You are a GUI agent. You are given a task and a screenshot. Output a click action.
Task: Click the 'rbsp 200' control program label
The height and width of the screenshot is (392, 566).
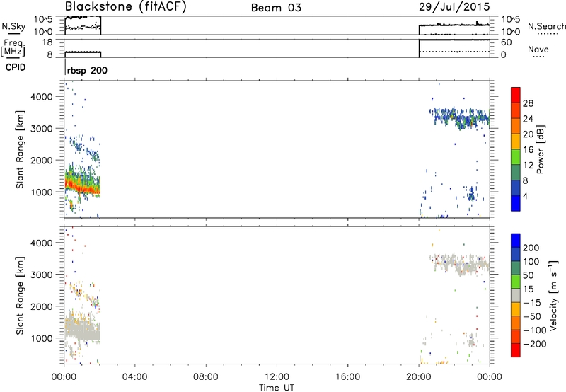pos(87,70)
